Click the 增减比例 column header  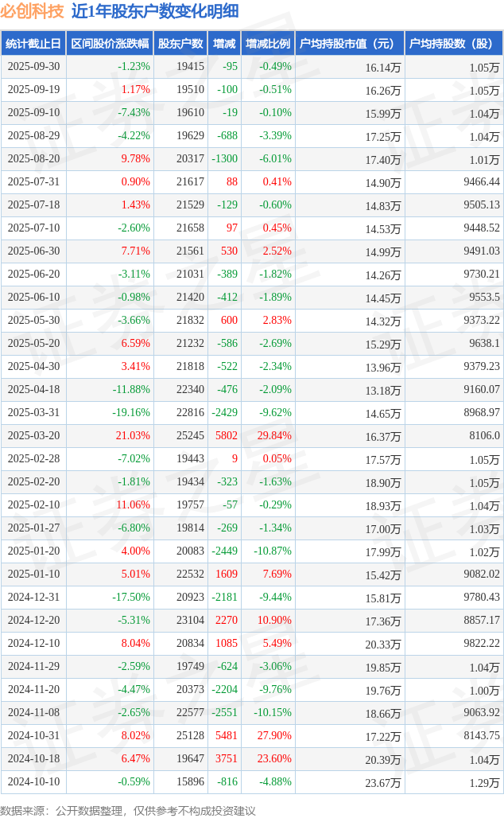268,44
